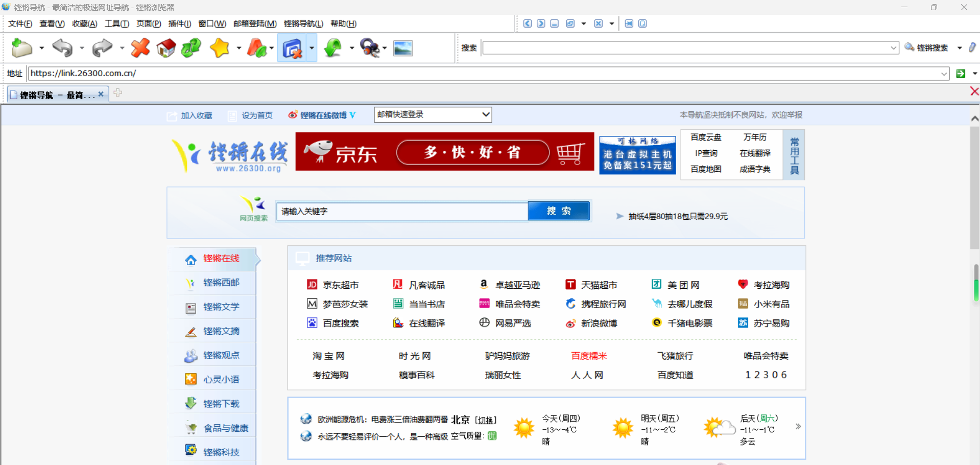Open the 收藏(A) menu
The height and width of the screenshot is (465, 980).
point(85,24)
